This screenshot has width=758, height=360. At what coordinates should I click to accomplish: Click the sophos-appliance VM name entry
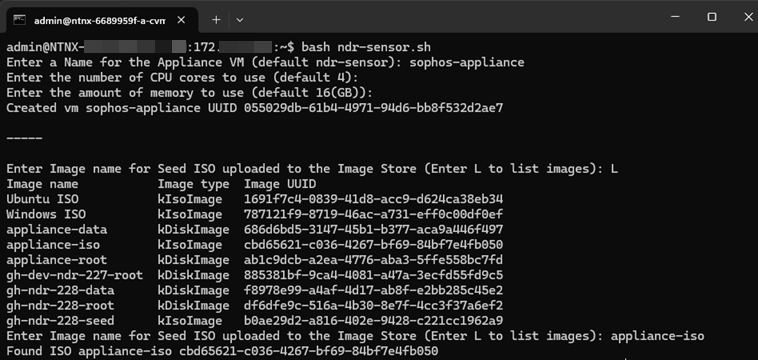[467, 63]
